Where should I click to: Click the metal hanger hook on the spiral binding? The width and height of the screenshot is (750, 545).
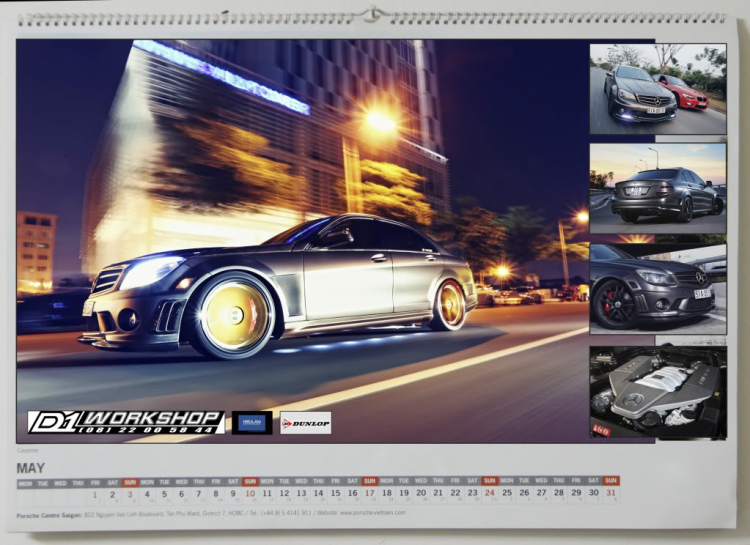click(373, 14)
